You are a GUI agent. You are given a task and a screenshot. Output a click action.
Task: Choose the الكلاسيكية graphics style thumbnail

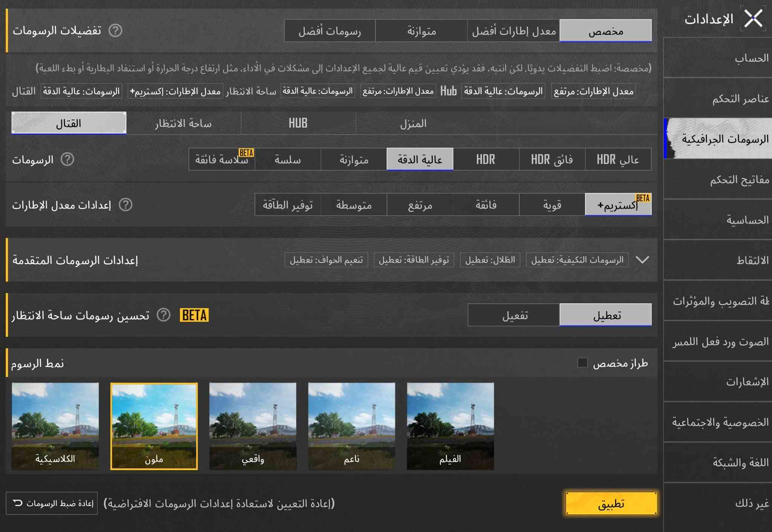click(55, 426)
